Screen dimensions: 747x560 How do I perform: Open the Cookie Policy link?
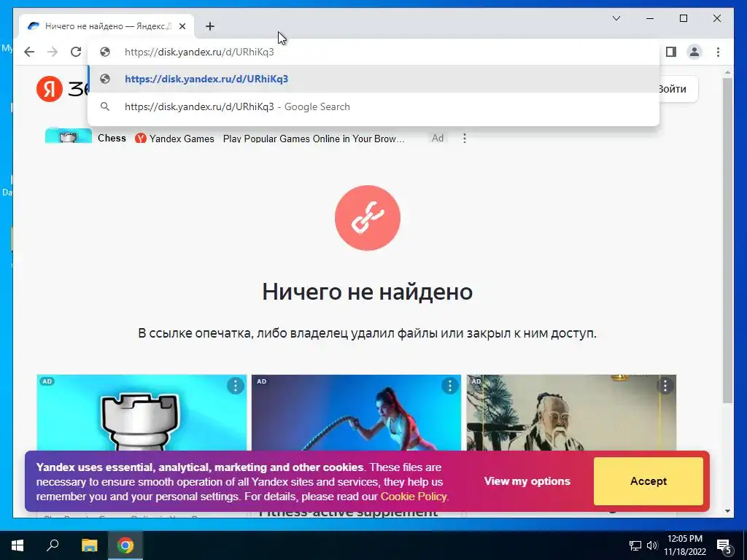tap(414, 496)
